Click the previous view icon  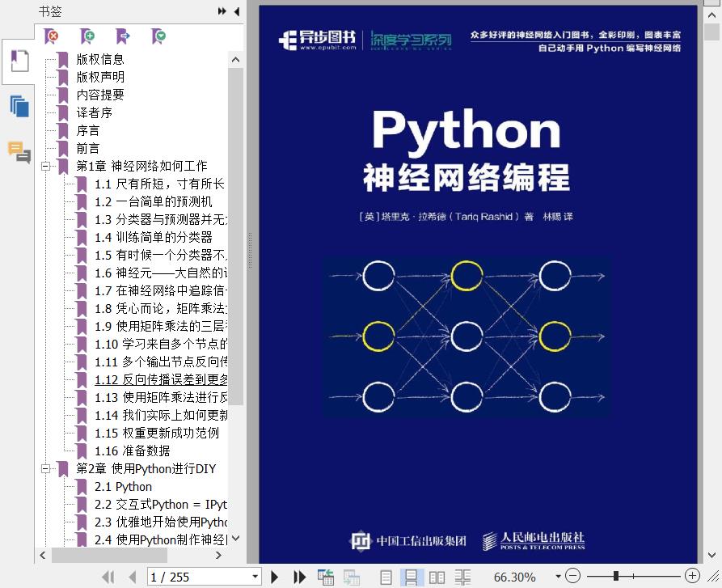[326, 577]
